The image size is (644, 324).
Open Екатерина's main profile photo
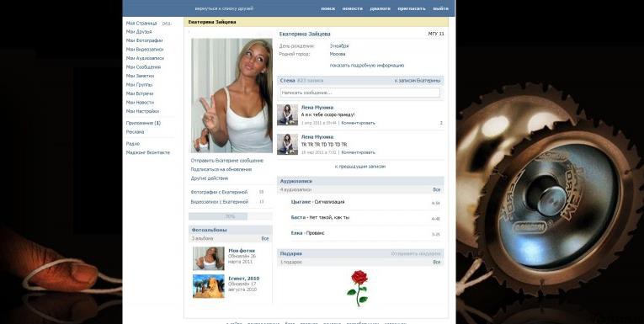coord(232,96)
